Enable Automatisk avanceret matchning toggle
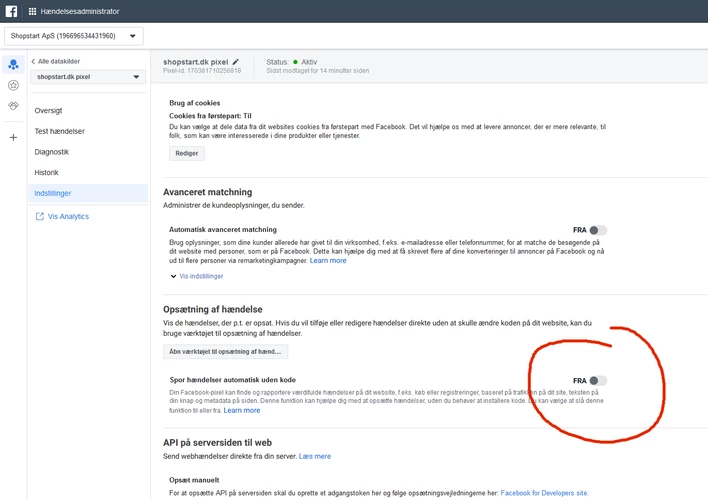Screen dimensions: 708x500 [x=597, y=230]
